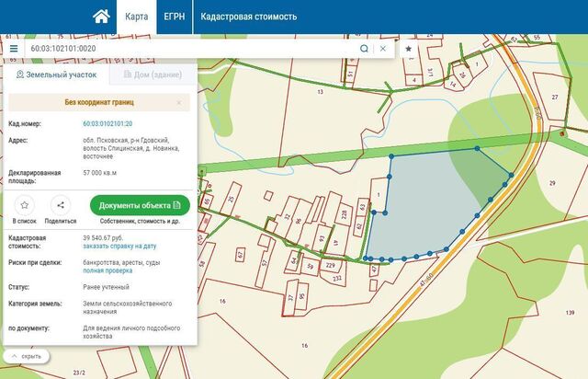Follow the 'заказать справку на дату' link
The image size is (588, 379).
coord(119,247)
